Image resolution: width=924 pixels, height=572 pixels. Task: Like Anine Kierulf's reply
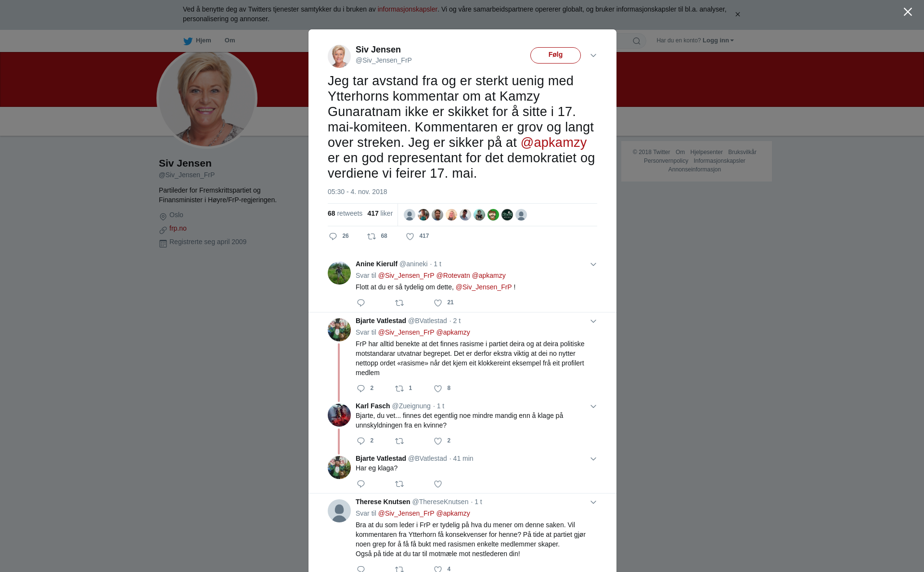click(438, 303)
